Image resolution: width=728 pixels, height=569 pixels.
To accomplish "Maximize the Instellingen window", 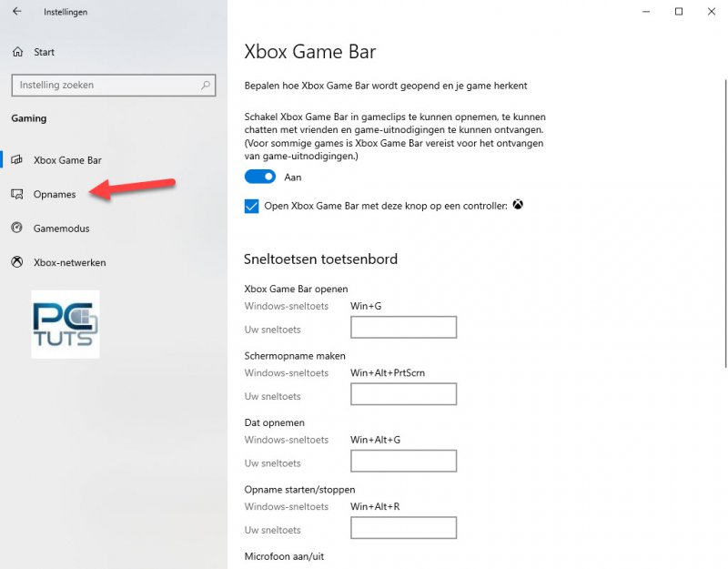I will pos(679,12).
